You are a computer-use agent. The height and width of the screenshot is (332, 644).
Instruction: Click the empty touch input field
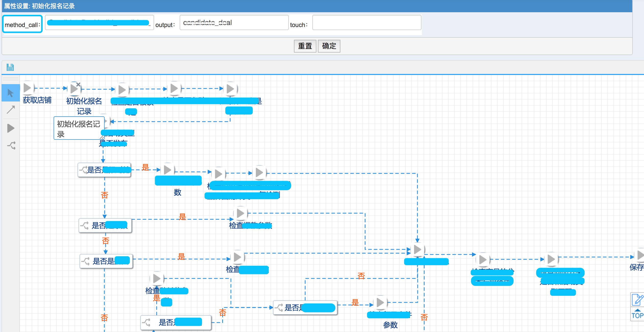(366, 23)
